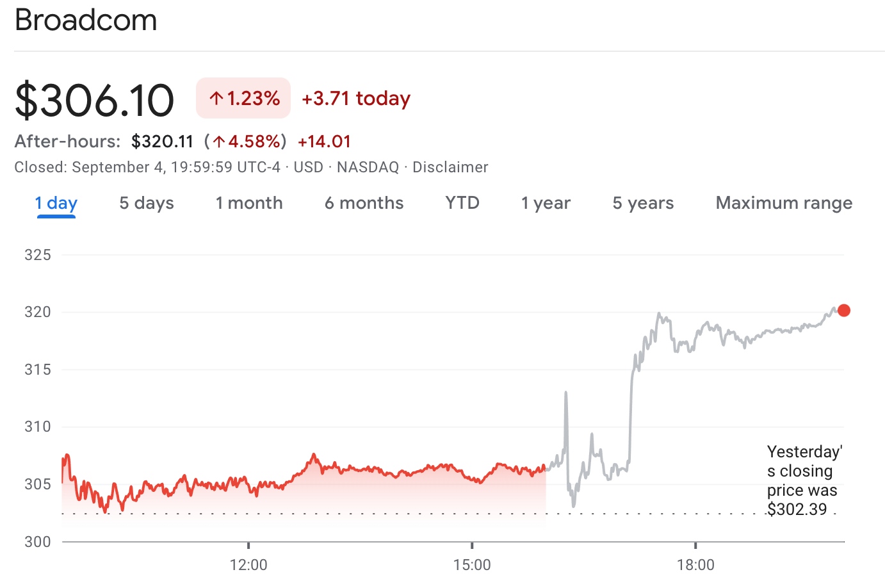Open the Disclaimer link
The height and width of the screenshot is (588, 885).
451,167
